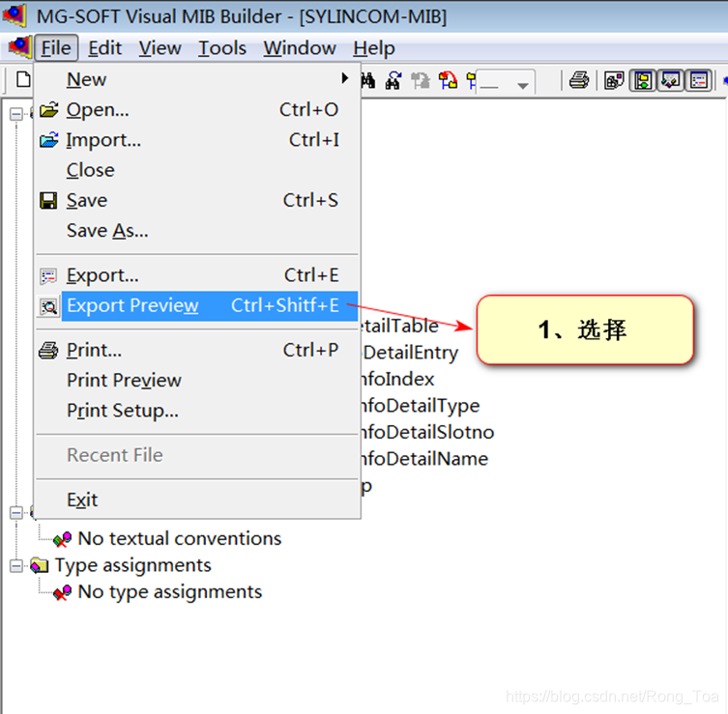Open the Window menu
The image size is (728, 714).
[300, 47]
